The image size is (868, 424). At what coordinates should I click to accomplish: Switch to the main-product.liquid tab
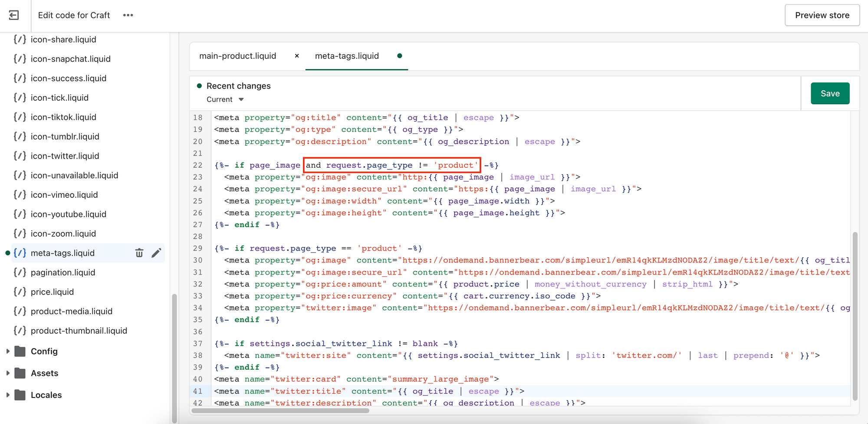[237, 56]
